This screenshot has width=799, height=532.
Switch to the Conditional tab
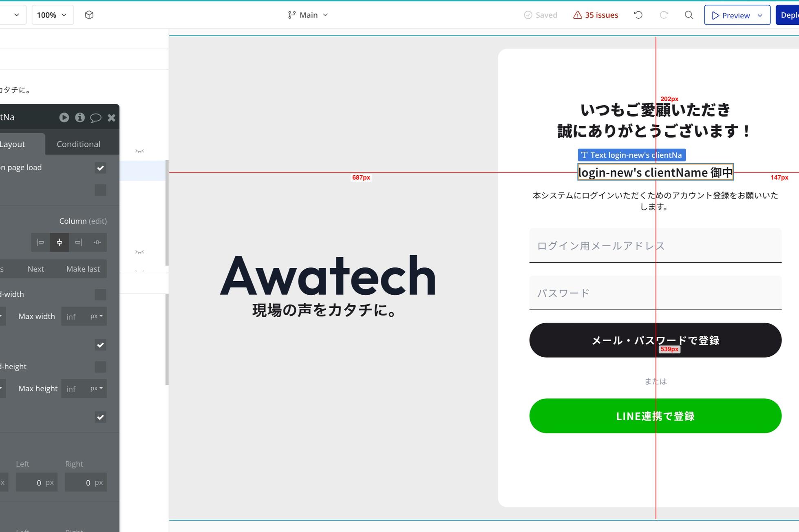click(x=78, y=144)
